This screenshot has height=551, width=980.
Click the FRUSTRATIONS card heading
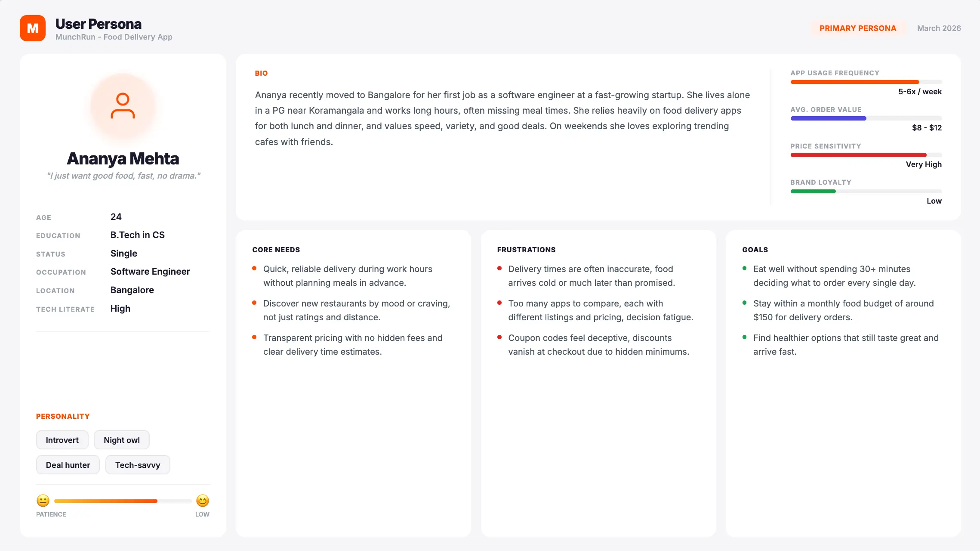tap(526, 250)
